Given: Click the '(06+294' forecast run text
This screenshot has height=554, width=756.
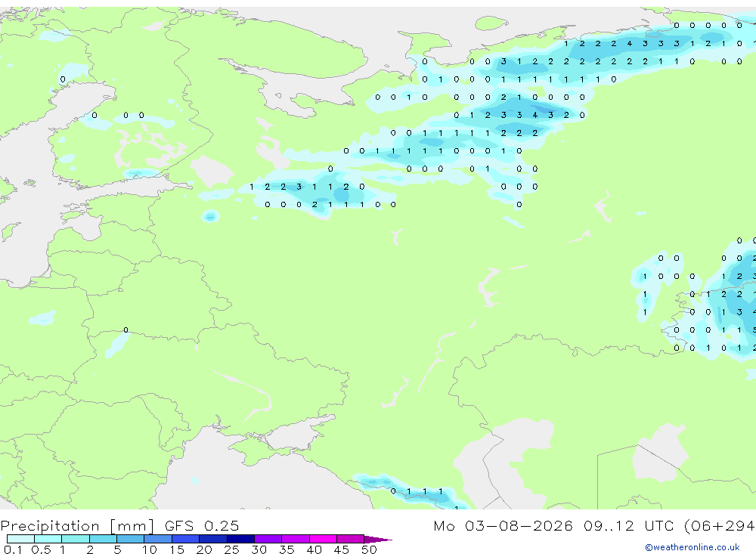Looking at the screenshot, I should (720, 525).
